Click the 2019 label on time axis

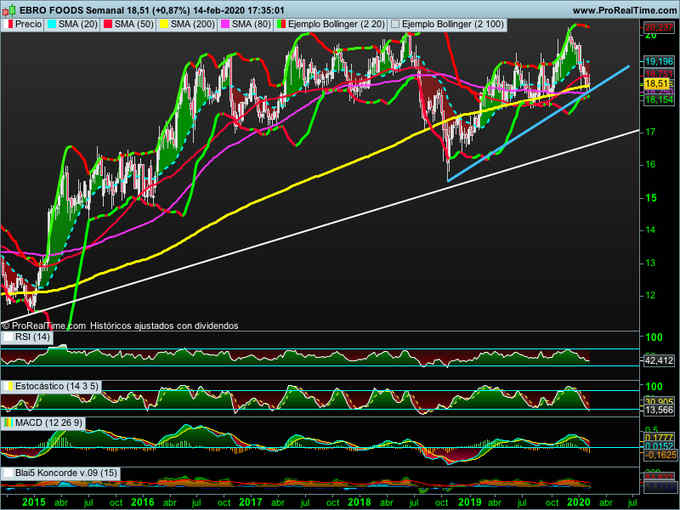point(470,502)
